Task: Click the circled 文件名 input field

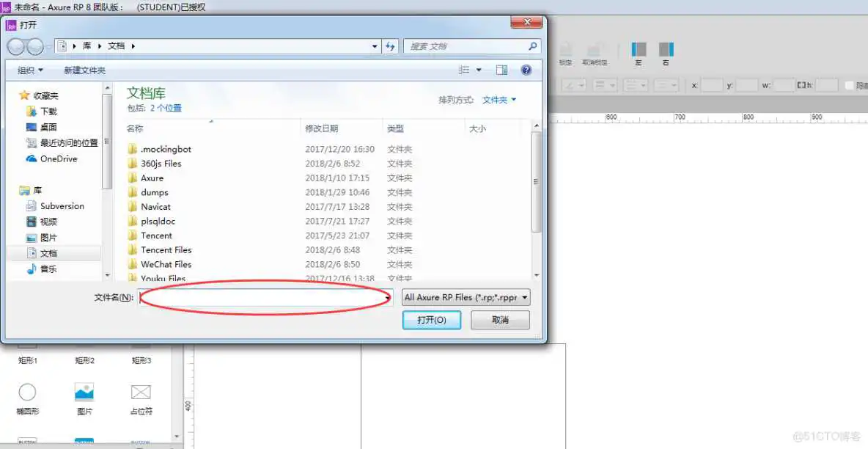Action: tap(265, 298)
